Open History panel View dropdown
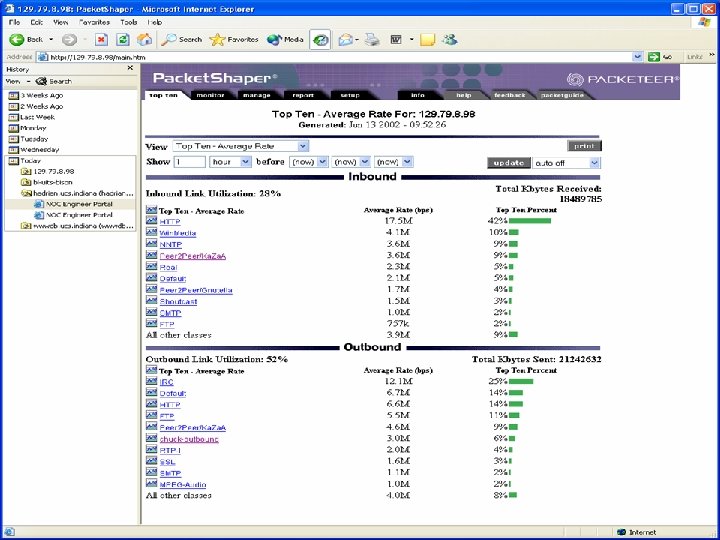Image resolution: width=720 pixels, height=540 pixels. click(17, 81)
